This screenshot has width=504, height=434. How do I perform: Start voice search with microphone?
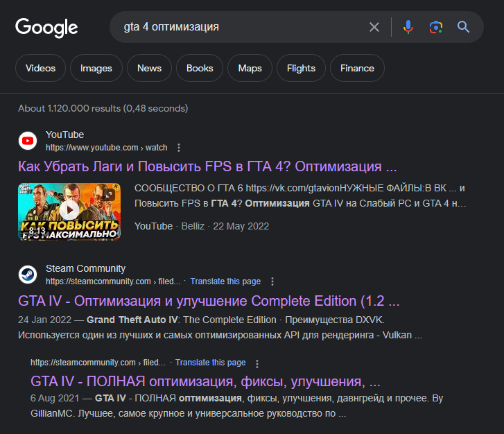point(408,28)
